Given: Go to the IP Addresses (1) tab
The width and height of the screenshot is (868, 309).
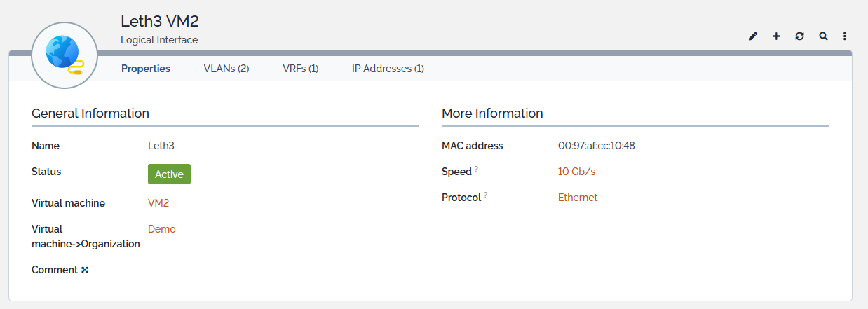Looking at the screenshot, I should pyautogui.click(x=388, y=69).
